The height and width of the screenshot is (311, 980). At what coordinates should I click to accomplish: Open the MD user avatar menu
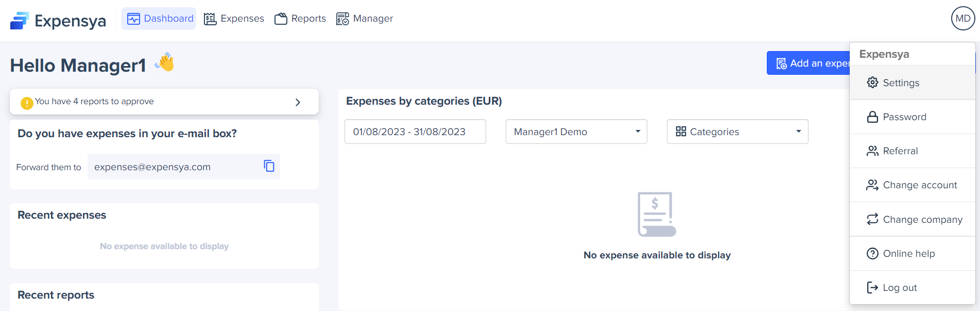coord(962,19)
